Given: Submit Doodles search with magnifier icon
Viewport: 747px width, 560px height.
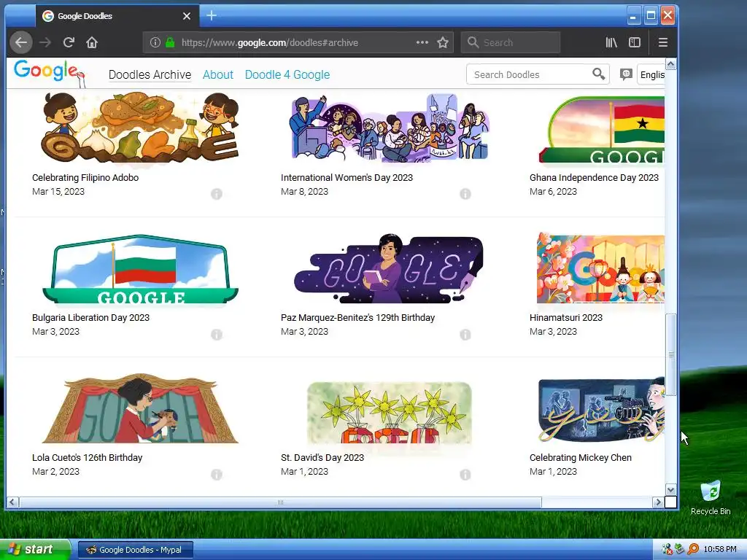Looking at the screenshot, I should coord(598,74).
